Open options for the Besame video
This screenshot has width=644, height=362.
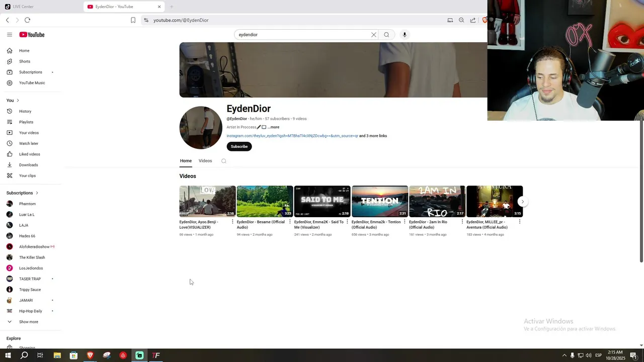(x=290, y=222)
